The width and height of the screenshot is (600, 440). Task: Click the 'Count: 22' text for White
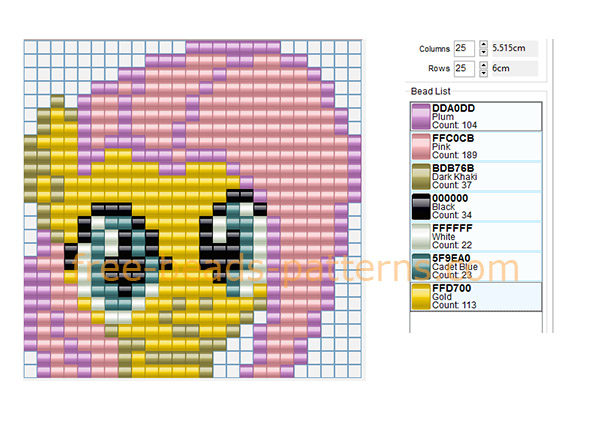tap(452, 245)
